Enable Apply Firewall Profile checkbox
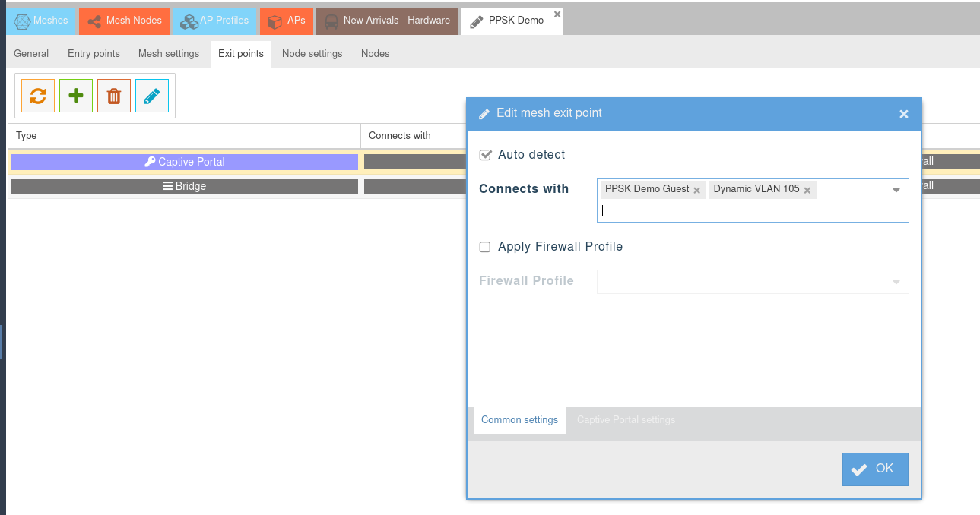 (x=485, y=247)
